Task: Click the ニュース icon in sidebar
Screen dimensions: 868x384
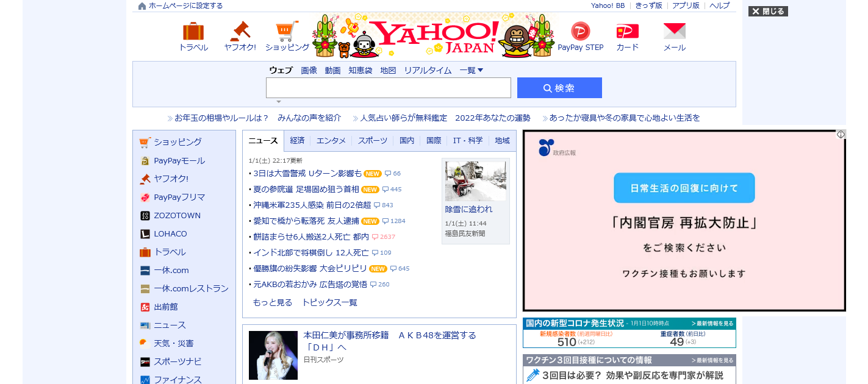Action: pos(145,325)
